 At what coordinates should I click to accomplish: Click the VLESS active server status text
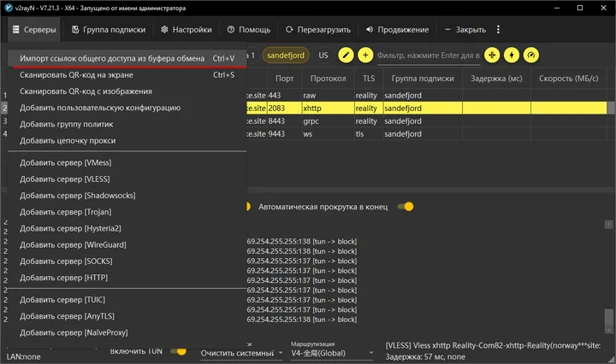pyautogui.click(x=493, y=345)
